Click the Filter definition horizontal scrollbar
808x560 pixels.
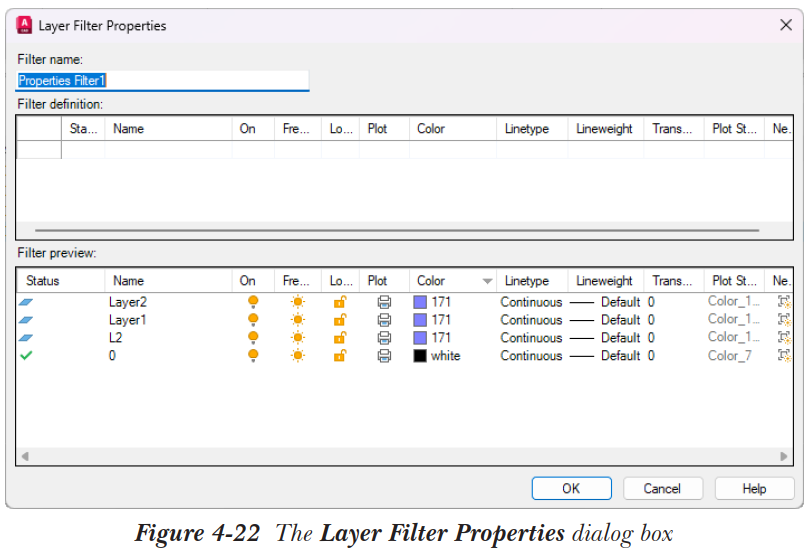(x=397, y=230)
